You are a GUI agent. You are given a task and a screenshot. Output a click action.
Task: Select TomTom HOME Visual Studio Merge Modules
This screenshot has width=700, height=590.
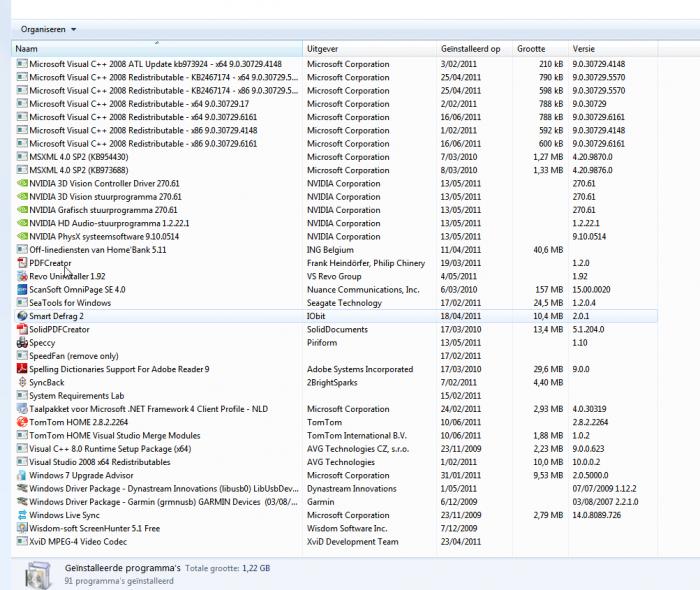(336, 436)
